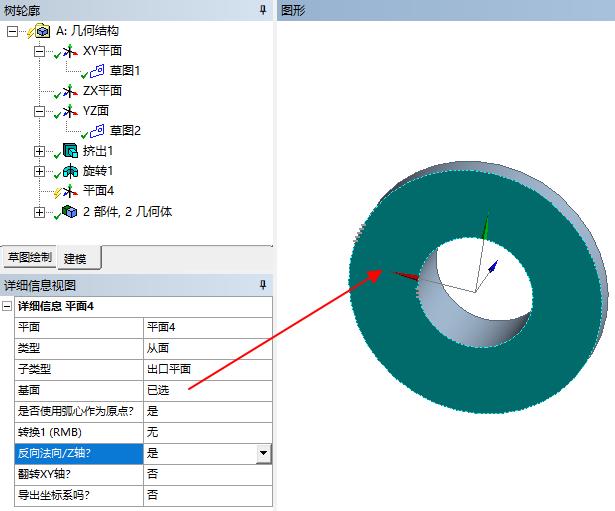
Task: Collapse the XY平面 tree node
Action: pos(40,51)
